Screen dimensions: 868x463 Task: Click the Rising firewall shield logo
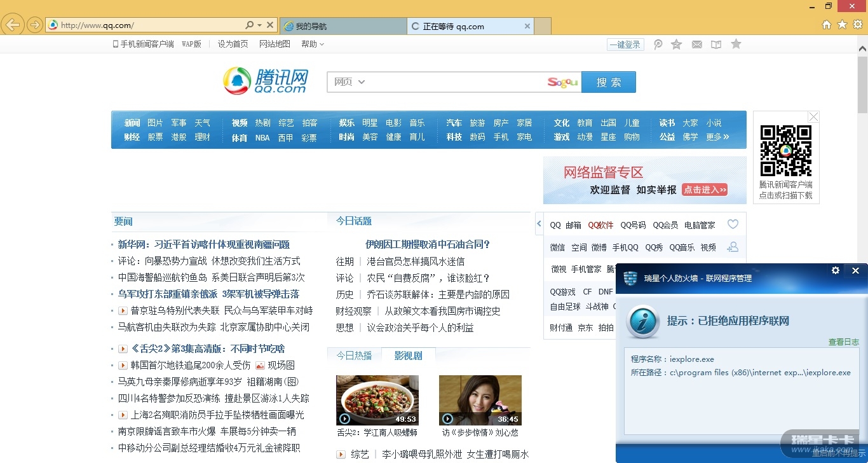(630, 278)
